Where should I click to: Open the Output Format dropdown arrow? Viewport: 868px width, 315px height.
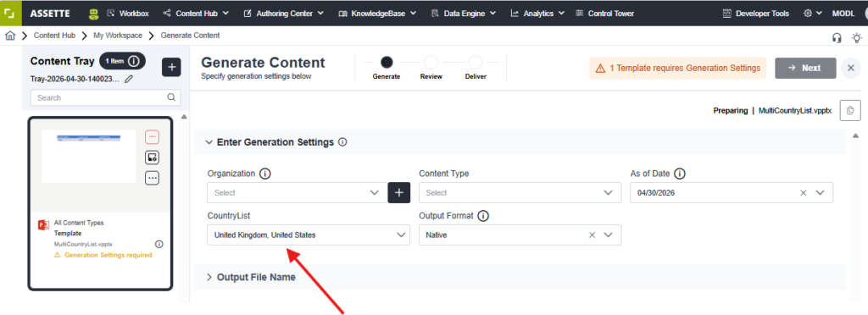[x=609, y=235]
